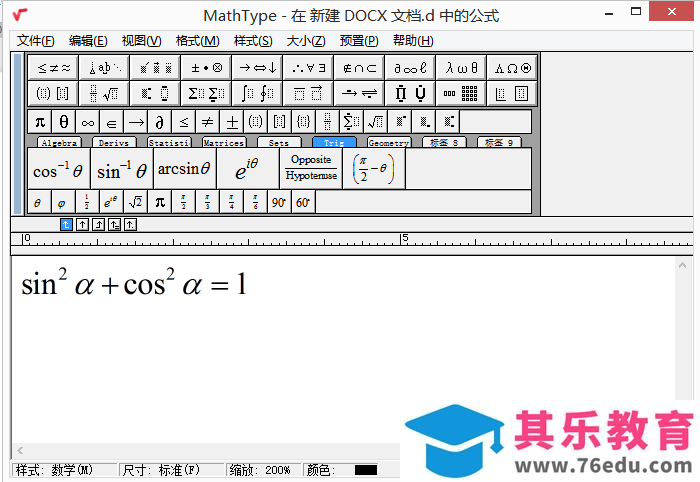The height and width of the screenshot is (482, 700).
Task: Open 样式(S) menu
Action: point(253,41)
